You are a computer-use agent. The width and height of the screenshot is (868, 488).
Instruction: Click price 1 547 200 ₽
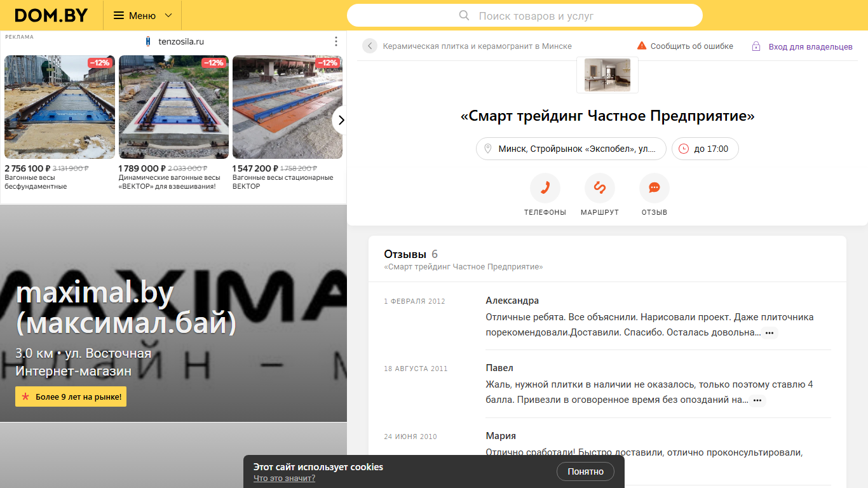coord(255,168)
